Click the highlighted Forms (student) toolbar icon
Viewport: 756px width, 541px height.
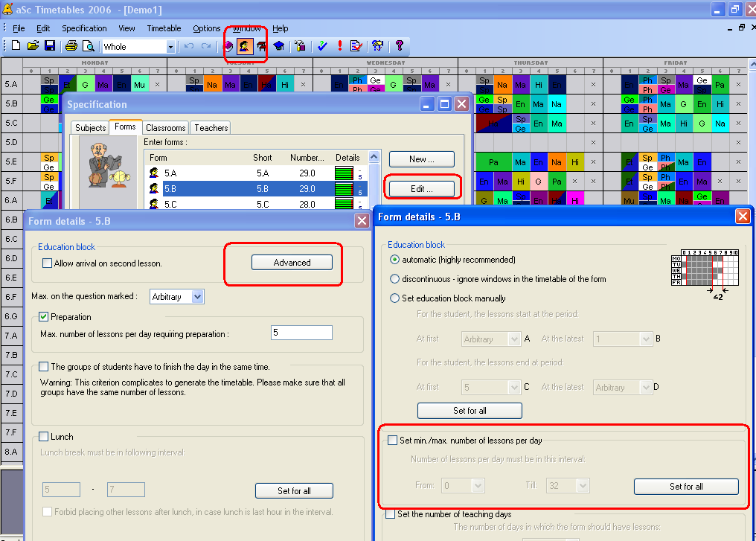244,46
